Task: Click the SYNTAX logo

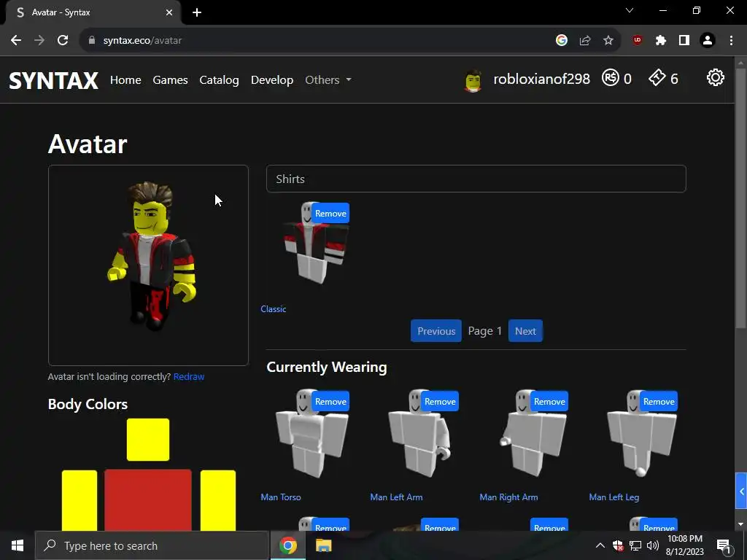Action: click(x=53, y=80)
